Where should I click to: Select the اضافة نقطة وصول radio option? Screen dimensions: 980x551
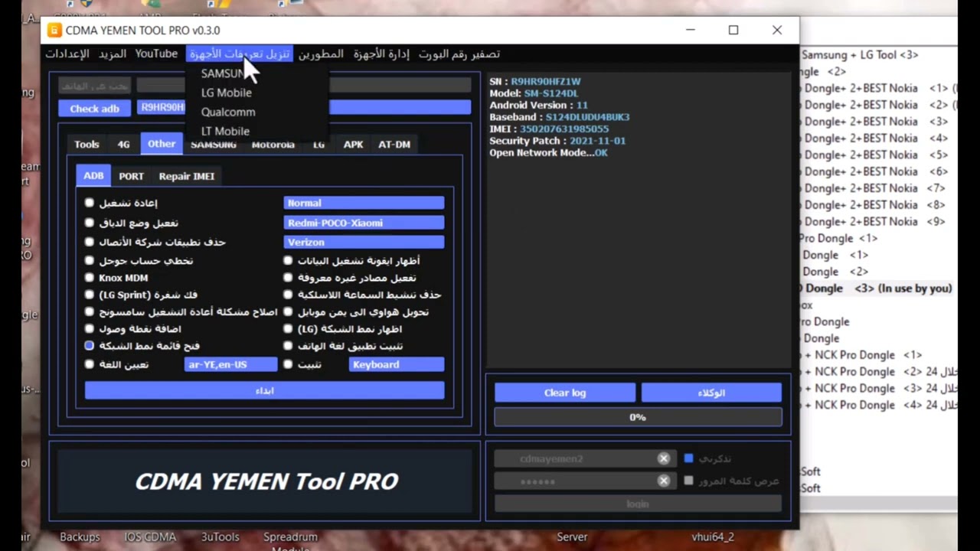(90, 329)
